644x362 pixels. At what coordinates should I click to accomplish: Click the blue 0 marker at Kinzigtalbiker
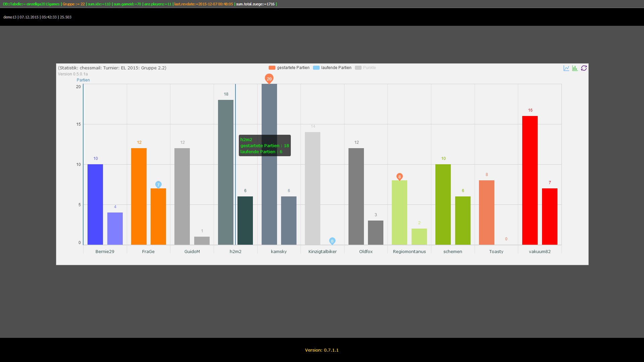click(332, 241)
